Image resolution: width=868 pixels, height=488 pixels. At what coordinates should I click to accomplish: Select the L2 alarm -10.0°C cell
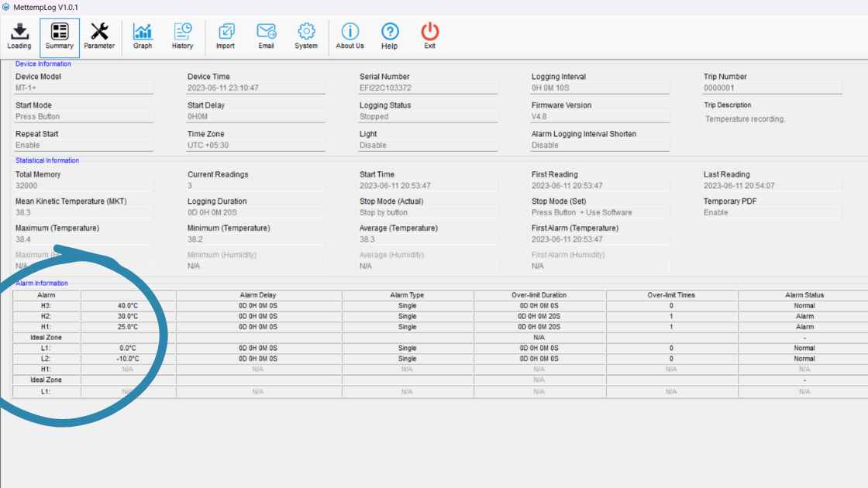coord(128,359)
